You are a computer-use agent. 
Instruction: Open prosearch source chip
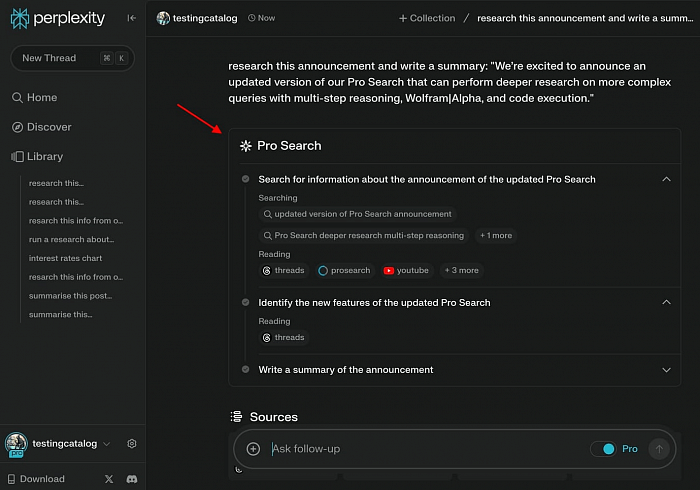[x=344, y=270]
